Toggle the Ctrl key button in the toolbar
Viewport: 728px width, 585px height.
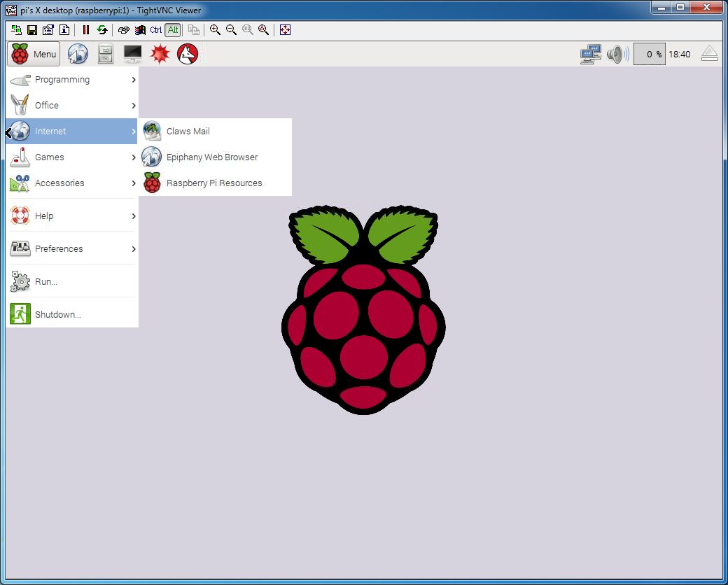[x=156, y=30]
